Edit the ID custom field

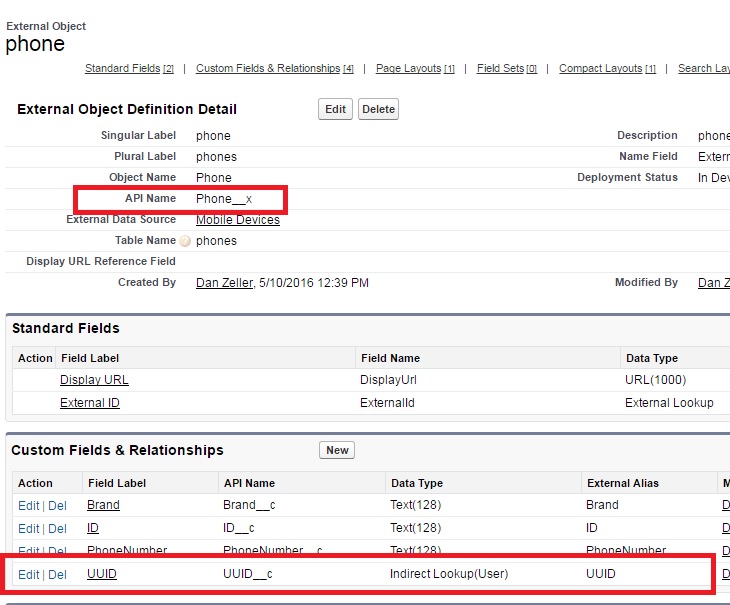[29, 528]
